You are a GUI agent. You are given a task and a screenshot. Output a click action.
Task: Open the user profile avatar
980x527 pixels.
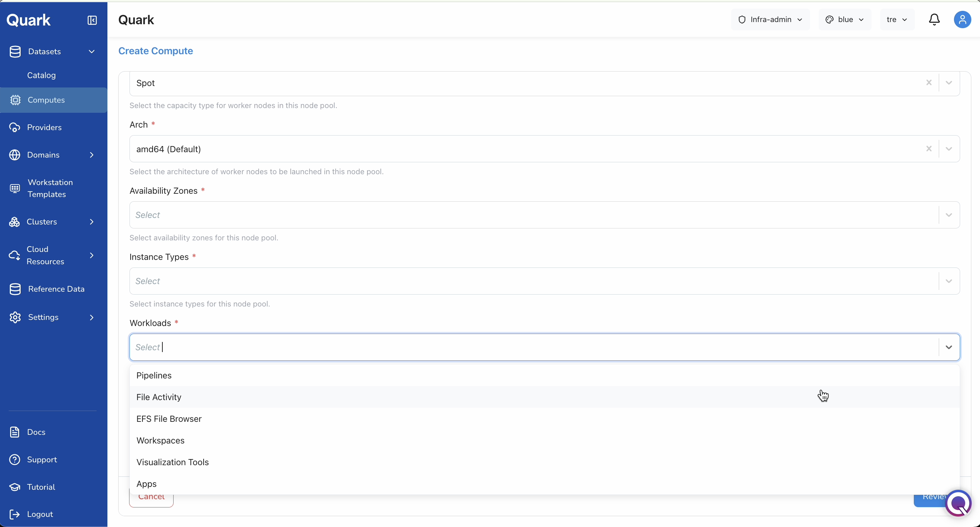pyautogui.click(x=962, y=20)
